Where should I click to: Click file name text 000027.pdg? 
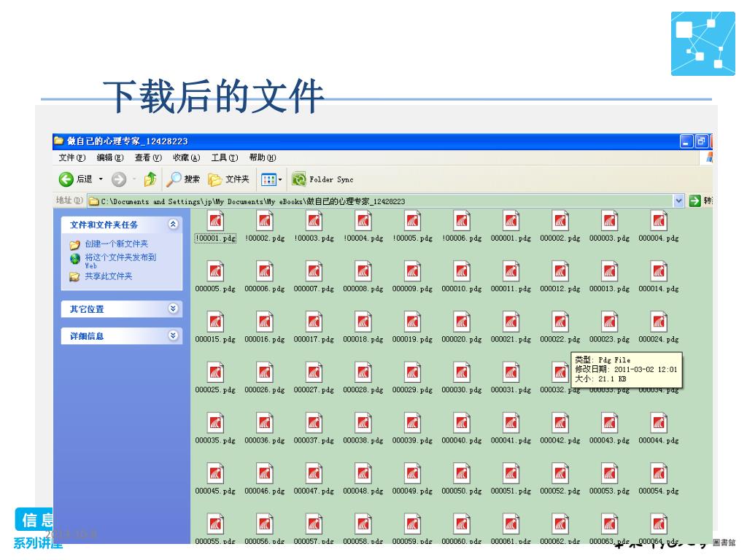point(314,389)
